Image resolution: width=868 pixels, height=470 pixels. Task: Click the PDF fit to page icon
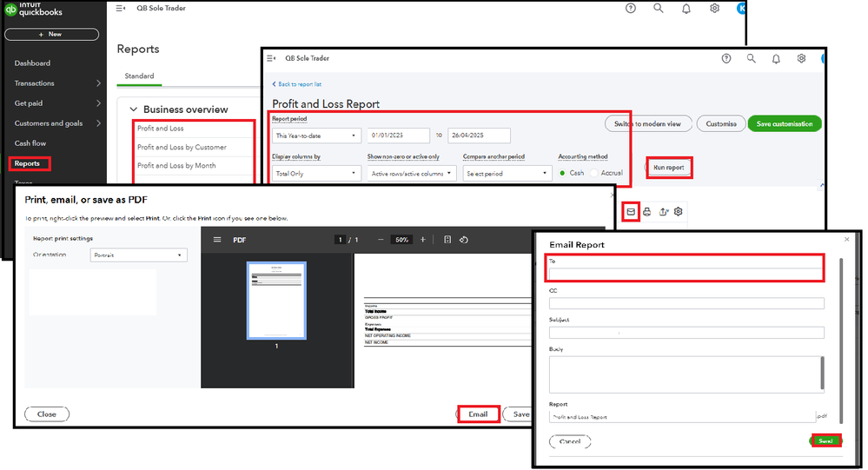pos(447,240)
